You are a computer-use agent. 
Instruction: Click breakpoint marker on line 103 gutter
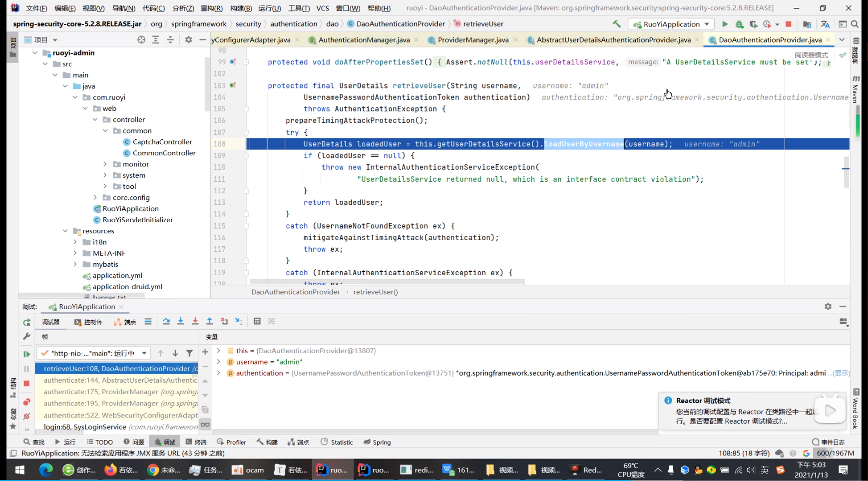tap(233, 85)
